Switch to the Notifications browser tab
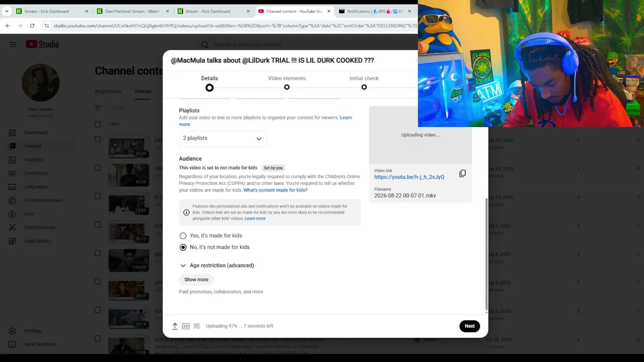This screenshot has width=644, height=362. (x=375, y=11)
